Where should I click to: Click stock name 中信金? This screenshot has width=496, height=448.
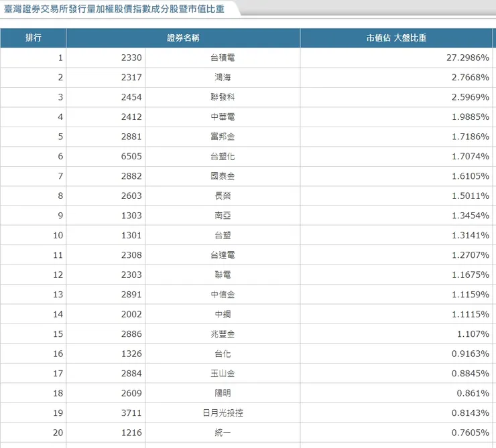click(x=223, y=295)
